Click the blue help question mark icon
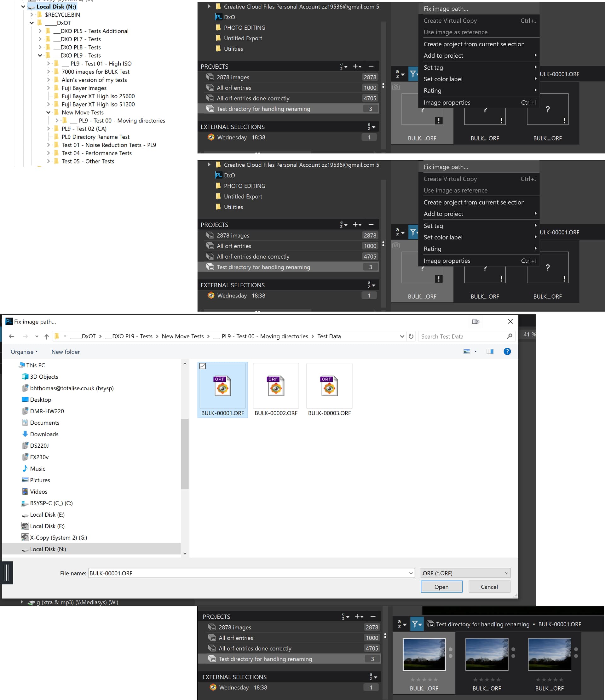Viewport: 605px width, 700px height. [507, 351]
